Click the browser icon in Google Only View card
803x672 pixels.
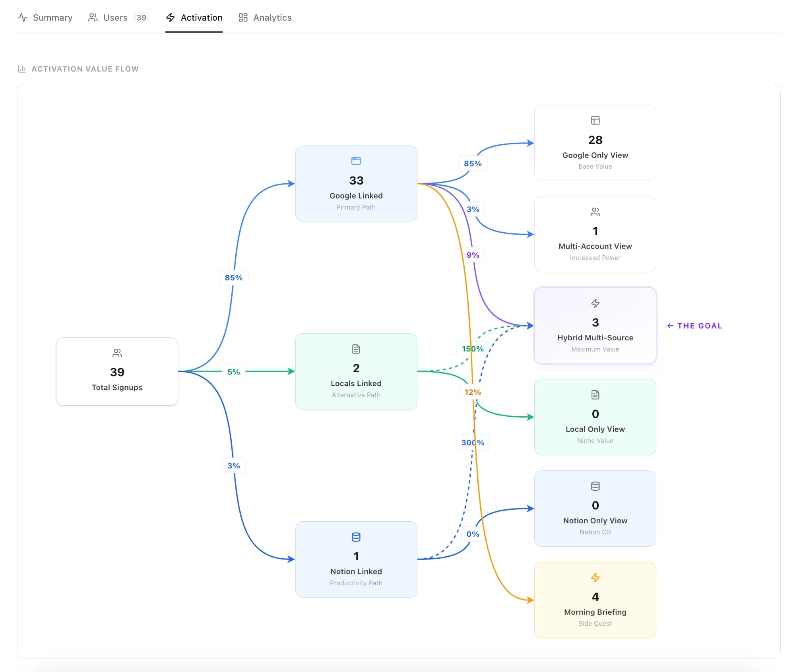pos(595,120)
